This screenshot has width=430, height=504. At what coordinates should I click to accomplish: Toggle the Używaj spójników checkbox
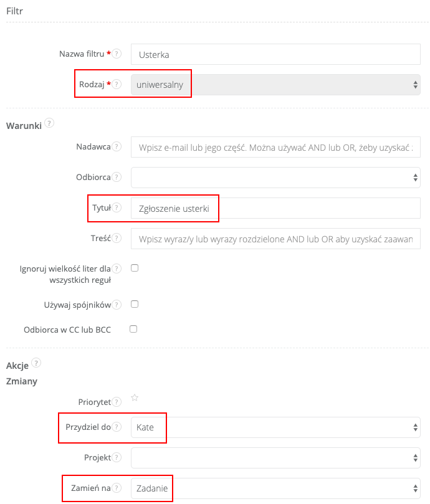(x=134, y=304)
